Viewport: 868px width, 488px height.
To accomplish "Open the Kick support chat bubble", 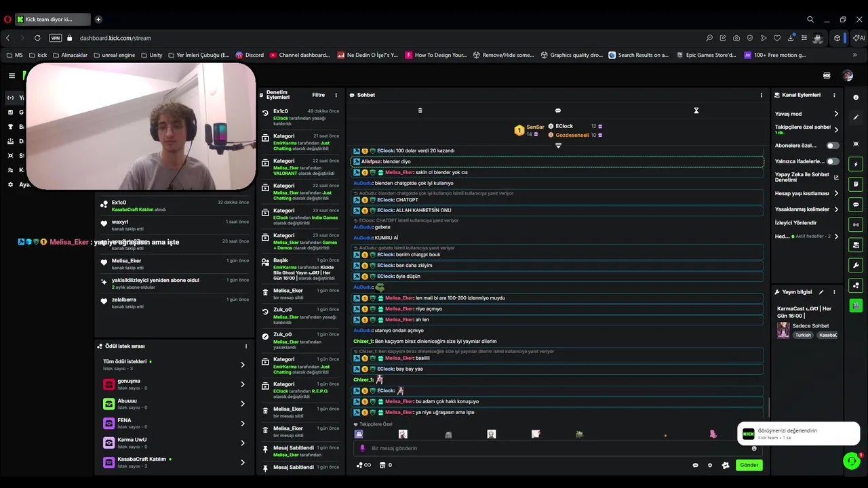I will click(x=852, y=461).
